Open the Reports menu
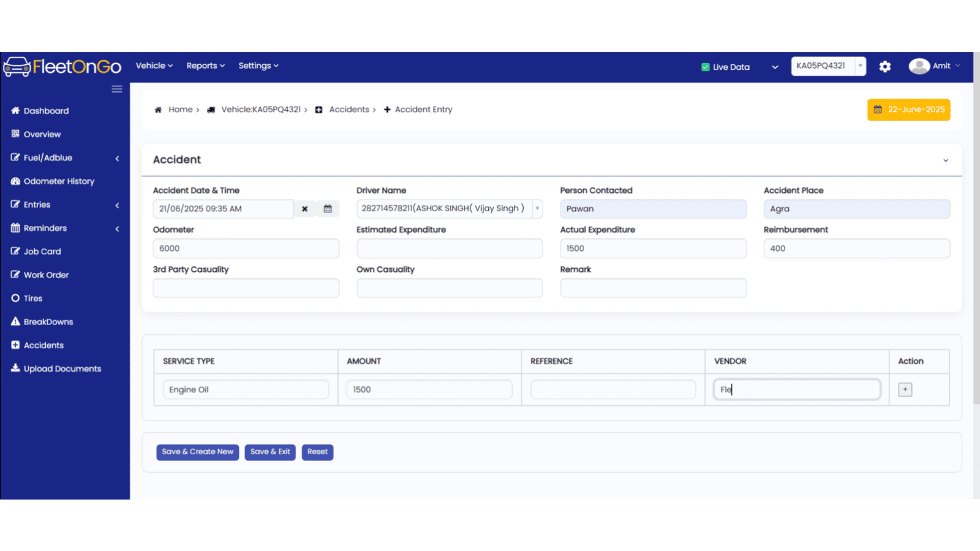This screenshot has height=551, width=980. [206, 66]
